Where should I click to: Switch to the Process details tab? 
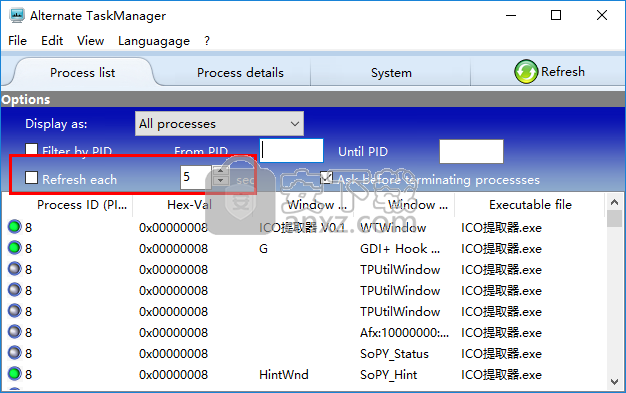(x=240, y=73)
